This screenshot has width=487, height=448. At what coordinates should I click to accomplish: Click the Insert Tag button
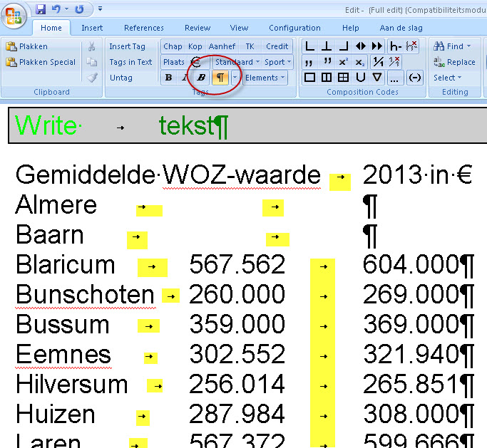(127, 46)
